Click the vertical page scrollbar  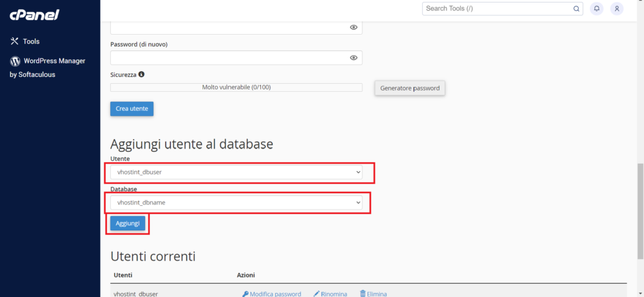point(641,211)
